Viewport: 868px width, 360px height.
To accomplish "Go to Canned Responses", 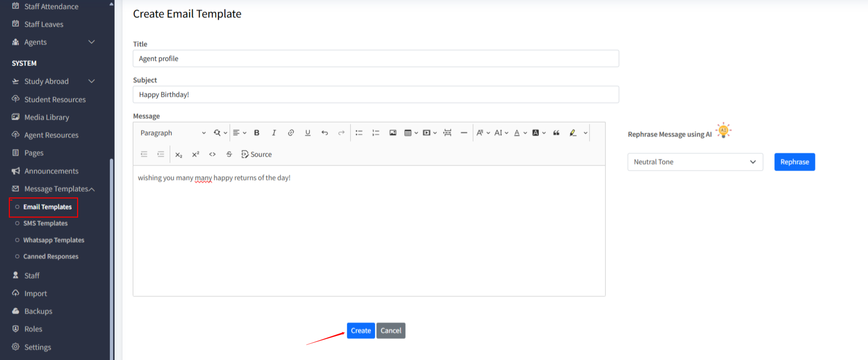I will click(51, 257).
